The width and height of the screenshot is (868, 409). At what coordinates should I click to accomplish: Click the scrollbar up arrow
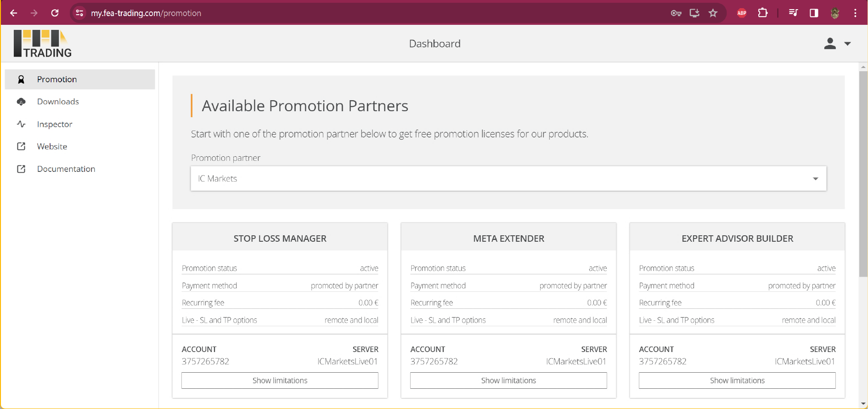863,67
